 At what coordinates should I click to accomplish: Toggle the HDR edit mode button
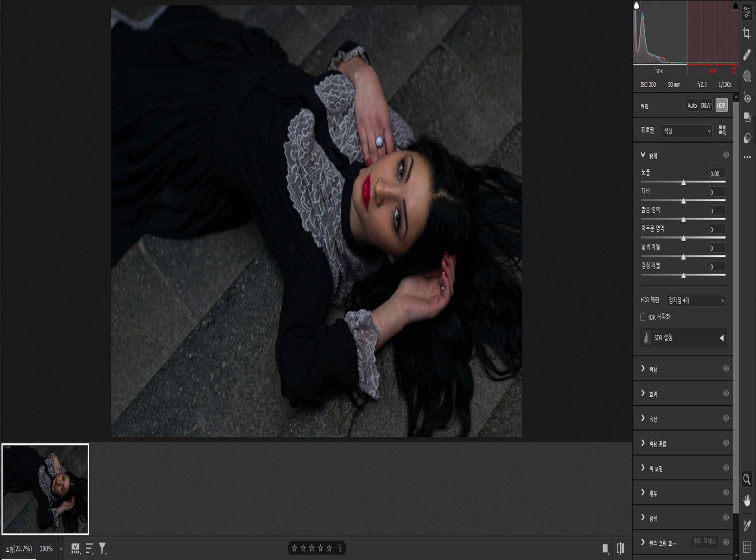coord(721,105)
